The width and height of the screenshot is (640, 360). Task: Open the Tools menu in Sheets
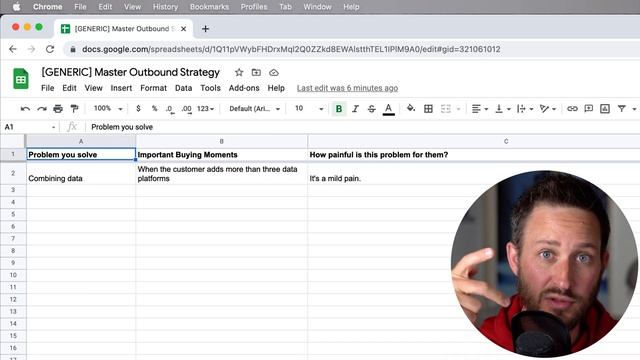pyautogui.click(x=210, y=88)
